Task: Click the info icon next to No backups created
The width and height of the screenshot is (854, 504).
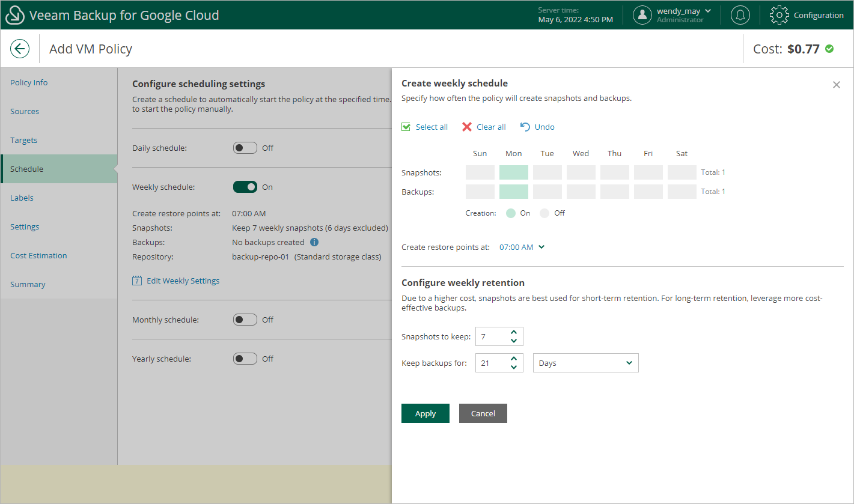Action: (x=314, y=242)
